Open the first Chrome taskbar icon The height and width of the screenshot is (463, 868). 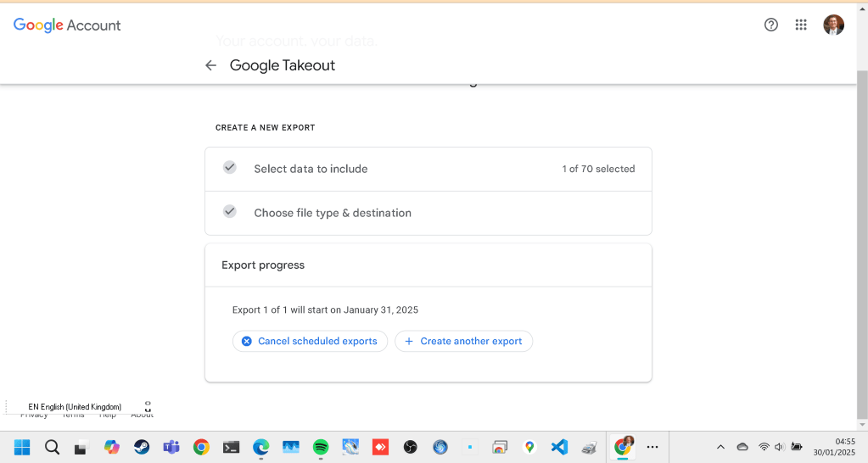[x=201, y=447]
